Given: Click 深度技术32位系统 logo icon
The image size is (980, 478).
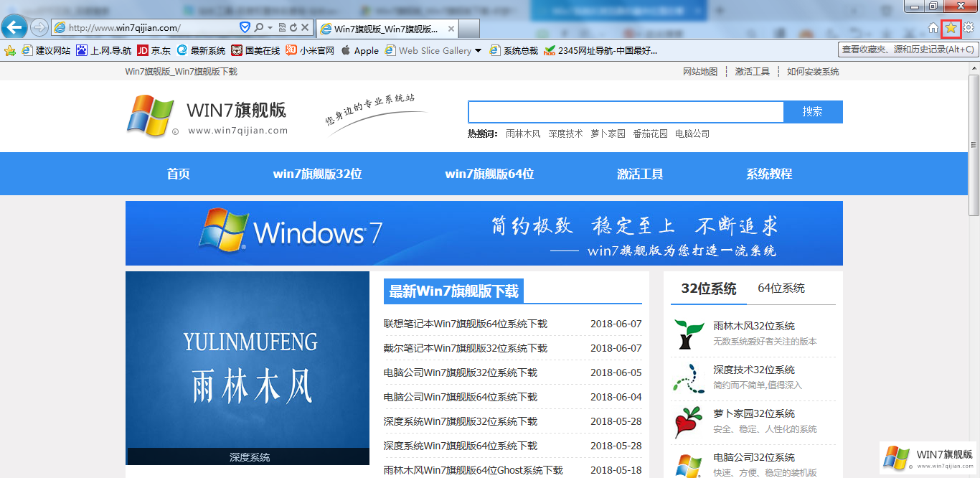Looking at the screenshot, I should (689, 378).
